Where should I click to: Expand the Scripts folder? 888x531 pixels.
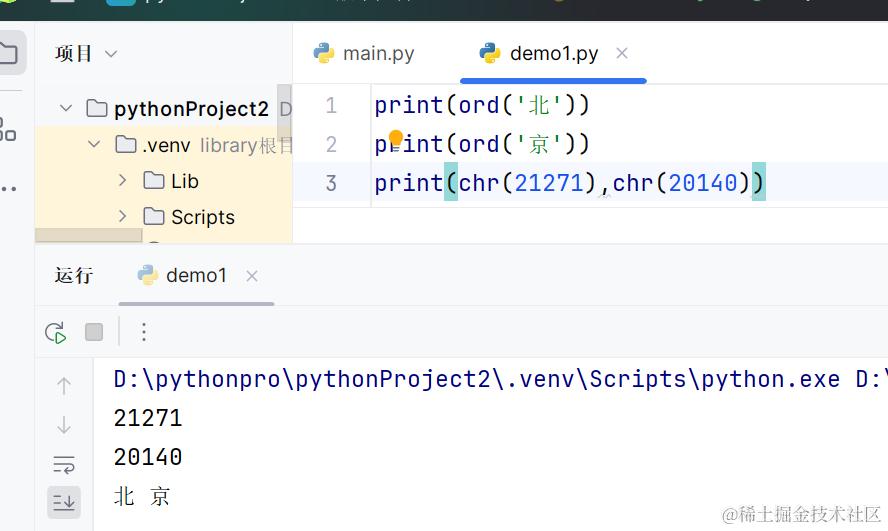coord(123,217)
